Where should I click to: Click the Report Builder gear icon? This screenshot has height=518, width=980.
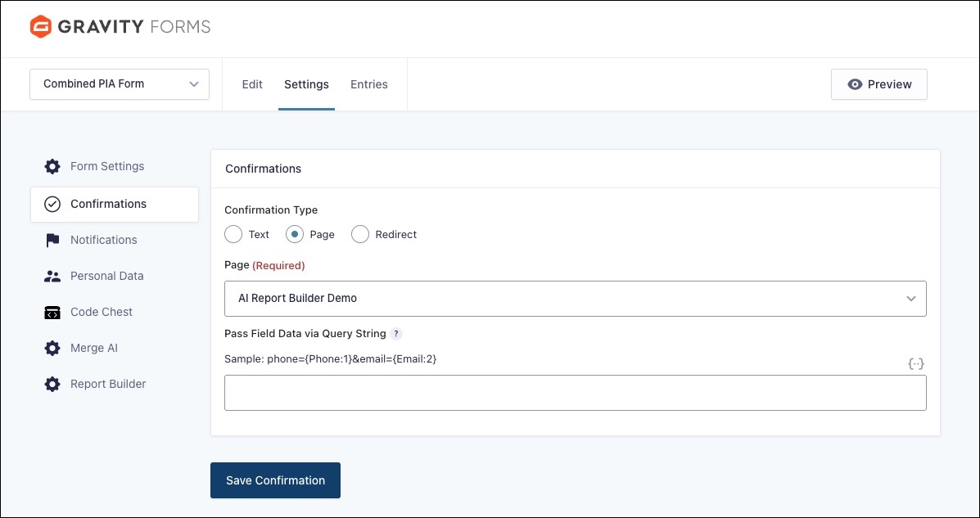click(x=52, y=385)
